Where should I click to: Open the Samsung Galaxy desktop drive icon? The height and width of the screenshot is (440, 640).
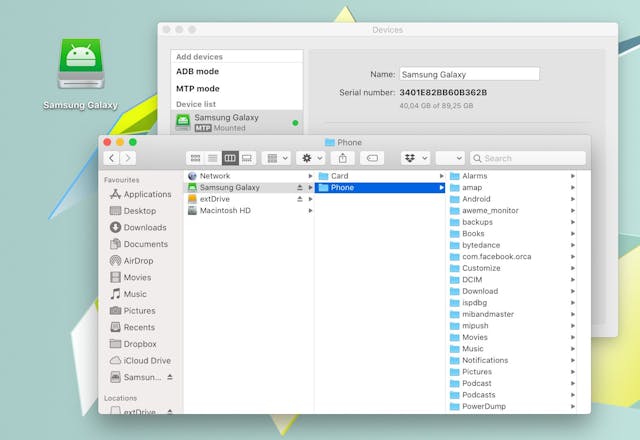coord(81,64)
